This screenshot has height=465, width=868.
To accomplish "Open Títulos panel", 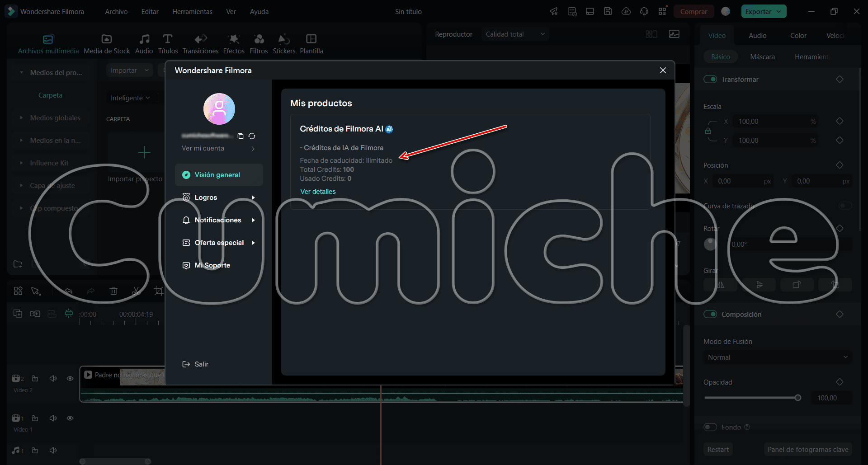I will pos(168,44).
